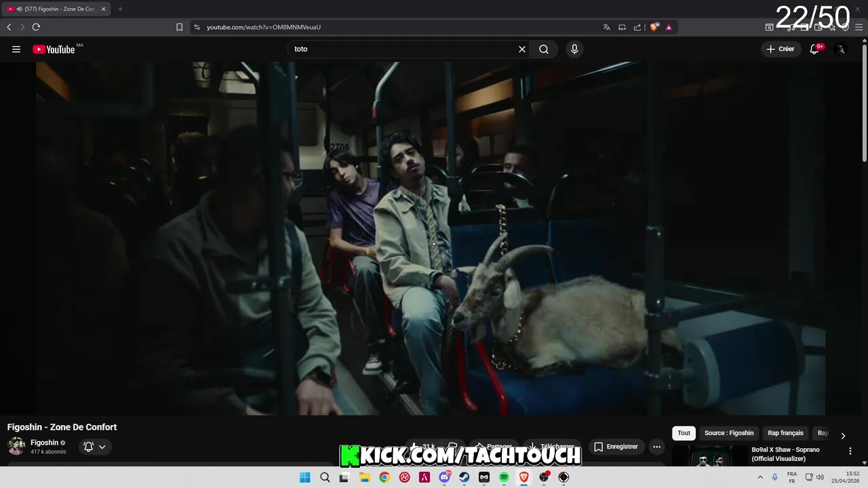Select the Source : Figoshin chip
This screenshot has height=488, width=868.
click(729, 433)
